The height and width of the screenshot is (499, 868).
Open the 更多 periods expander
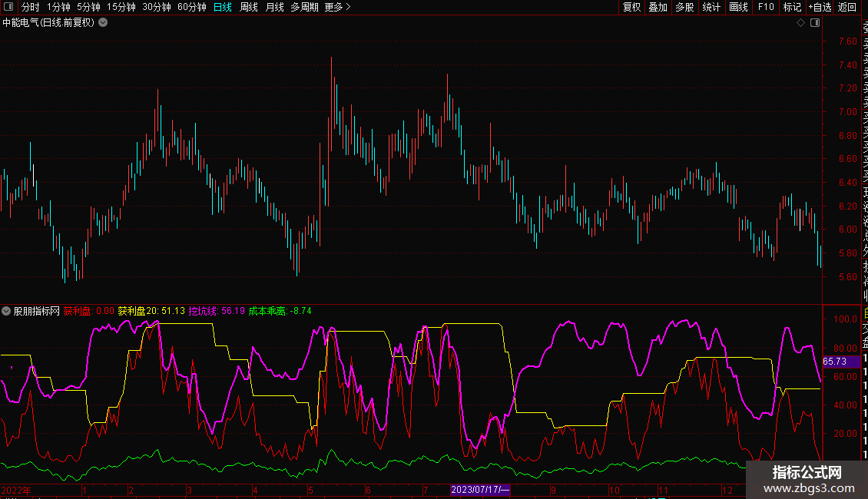coord(337,7)
